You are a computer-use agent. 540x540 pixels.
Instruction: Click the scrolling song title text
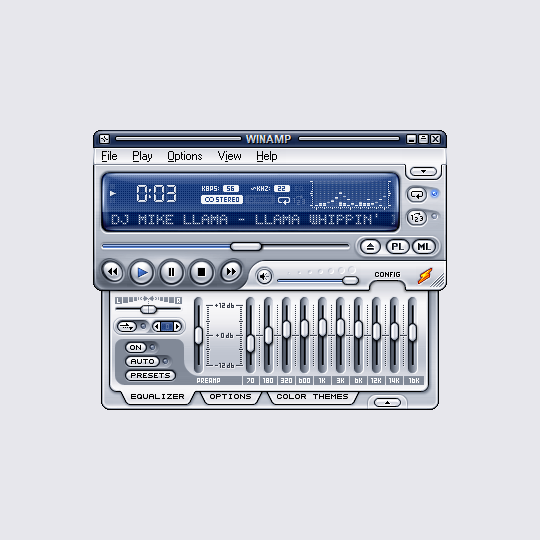coord(252,219)
